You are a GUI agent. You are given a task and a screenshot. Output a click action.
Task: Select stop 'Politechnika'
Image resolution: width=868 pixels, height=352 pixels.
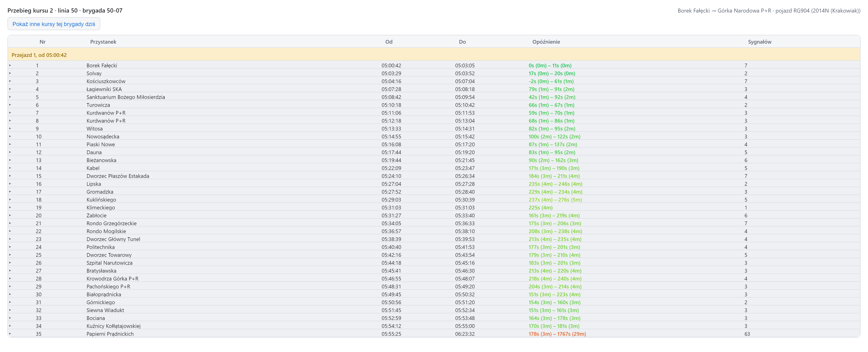[100, 247]
